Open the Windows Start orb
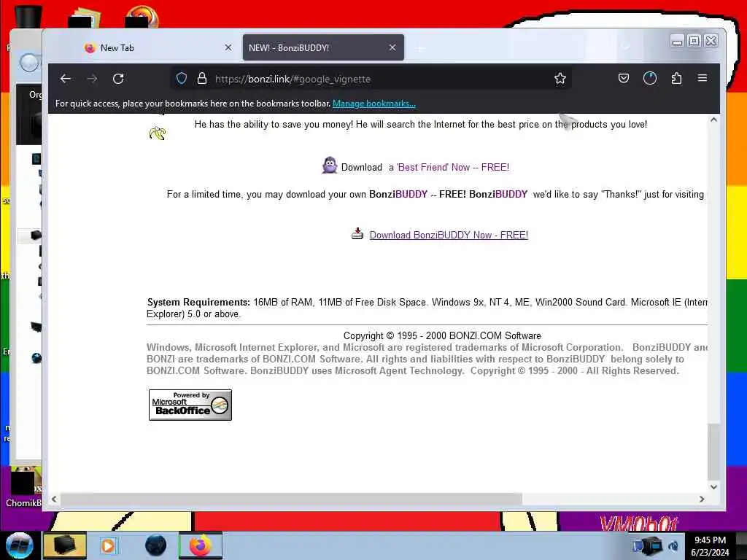Image resolution: width=747 pixels, height=560 pixels. click(20, 545)
